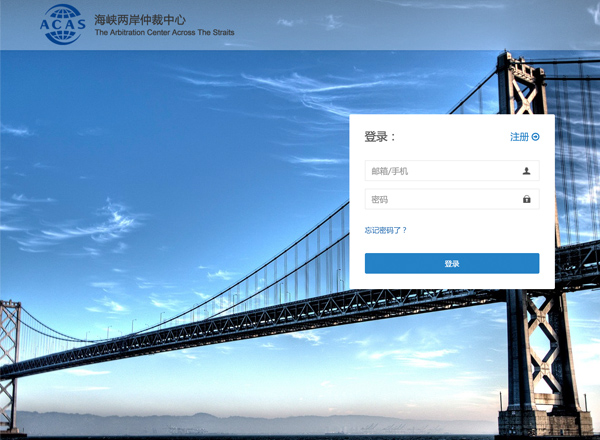600x440 pixels.
Task: Click the user silhouette icon in email field
Action: (527, 171)
